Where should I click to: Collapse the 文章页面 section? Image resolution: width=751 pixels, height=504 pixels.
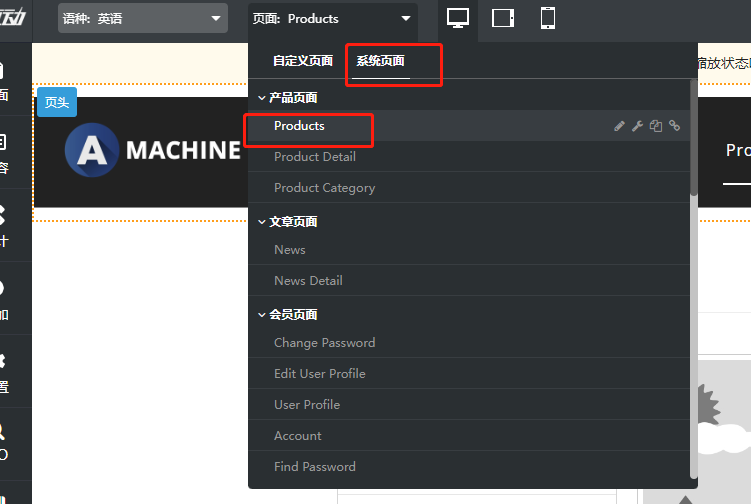pos(263,222)
